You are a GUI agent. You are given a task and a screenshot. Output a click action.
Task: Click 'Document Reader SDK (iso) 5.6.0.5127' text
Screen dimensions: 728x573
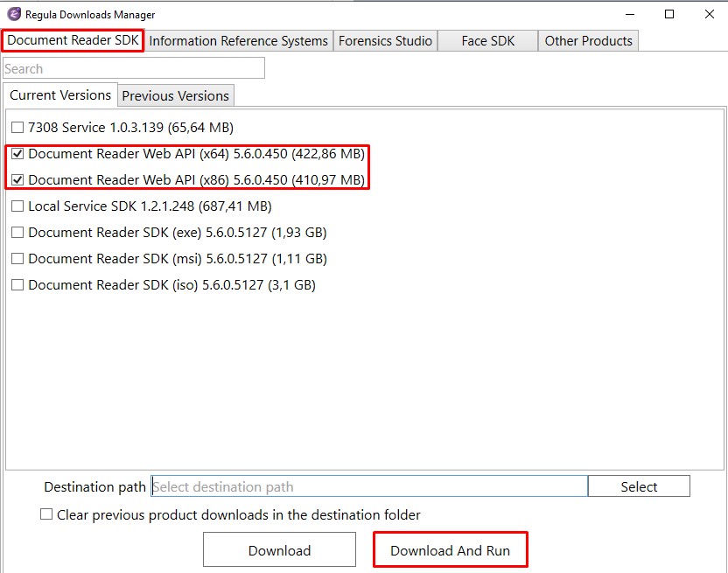[146, 284]
